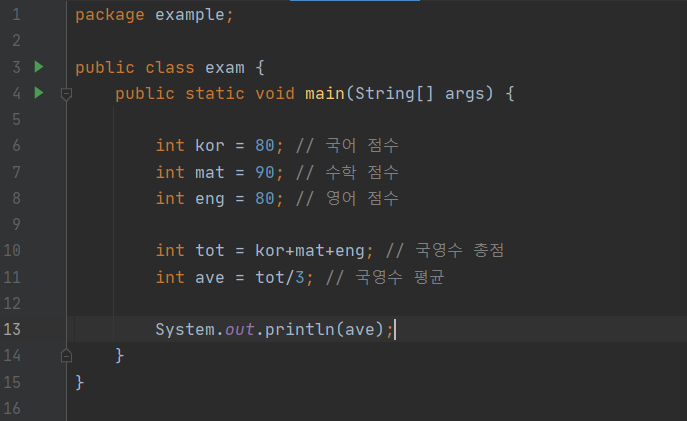Click the fold end marker on line 14
The width and height of the screenshot is (687, 421).
(66, 356)
